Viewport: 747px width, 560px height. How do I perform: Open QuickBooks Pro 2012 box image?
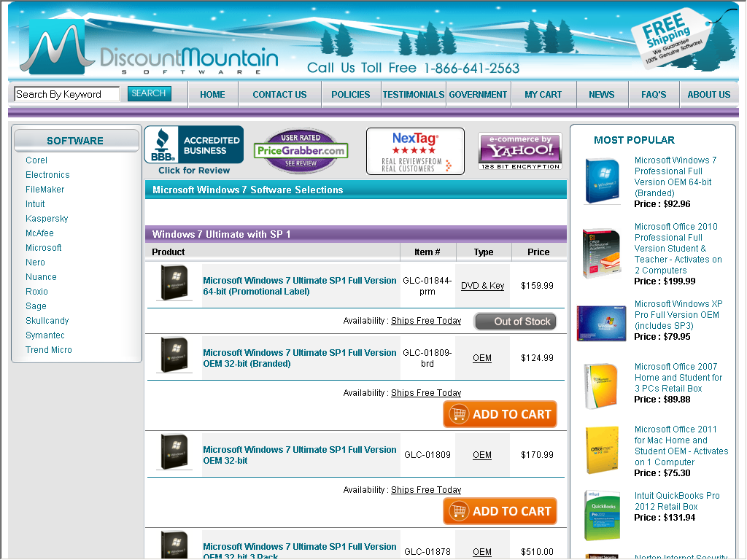(x=602, y=516)
